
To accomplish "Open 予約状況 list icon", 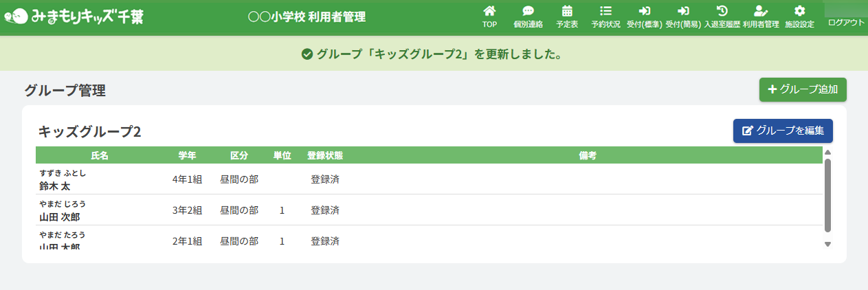I will point(605,12).
